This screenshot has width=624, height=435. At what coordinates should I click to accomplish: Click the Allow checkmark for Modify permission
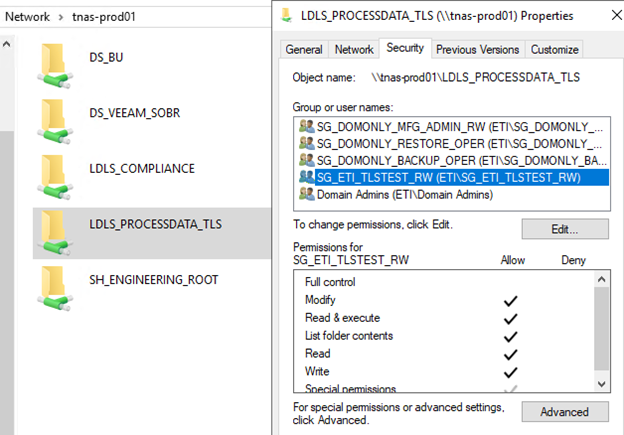(510, 300)
